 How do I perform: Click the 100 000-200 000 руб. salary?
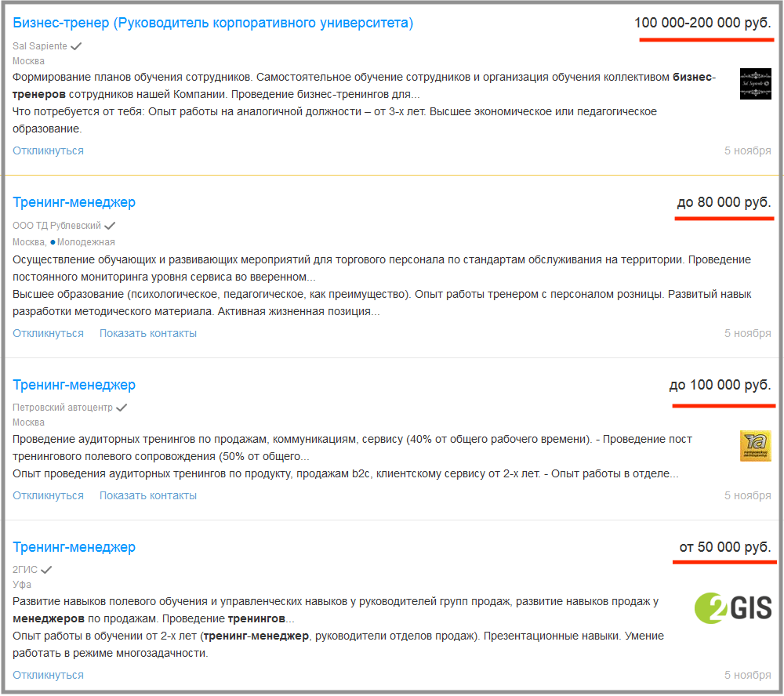tap(702, 23)
